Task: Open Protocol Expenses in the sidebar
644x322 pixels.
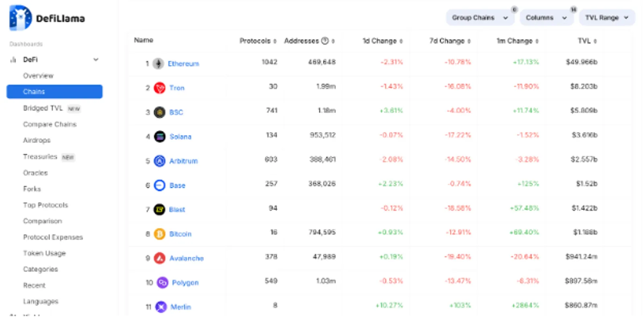Action: 53,237
